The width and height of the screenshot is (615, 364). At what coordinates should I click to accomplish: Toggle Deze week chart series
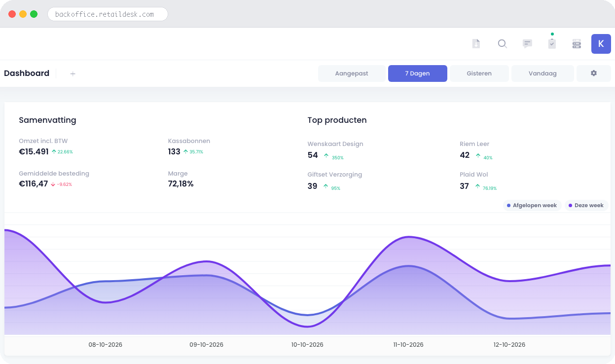[586, 205]
